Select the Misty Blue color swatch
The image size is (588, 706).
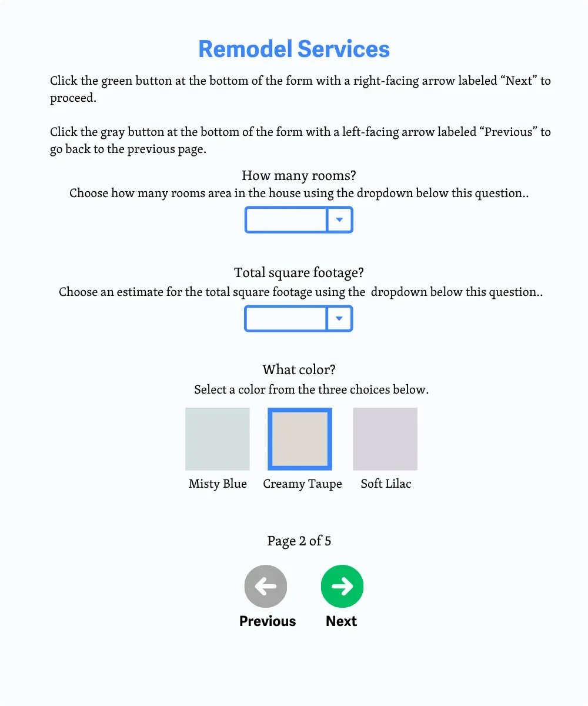[218, 439]
